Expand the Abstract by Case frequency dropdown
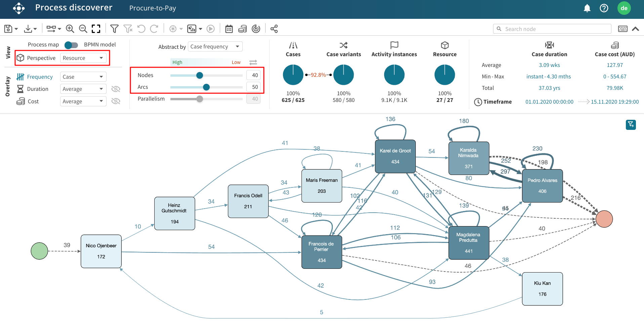The height and width of the screenshot is (323, 644). (215, 46)
